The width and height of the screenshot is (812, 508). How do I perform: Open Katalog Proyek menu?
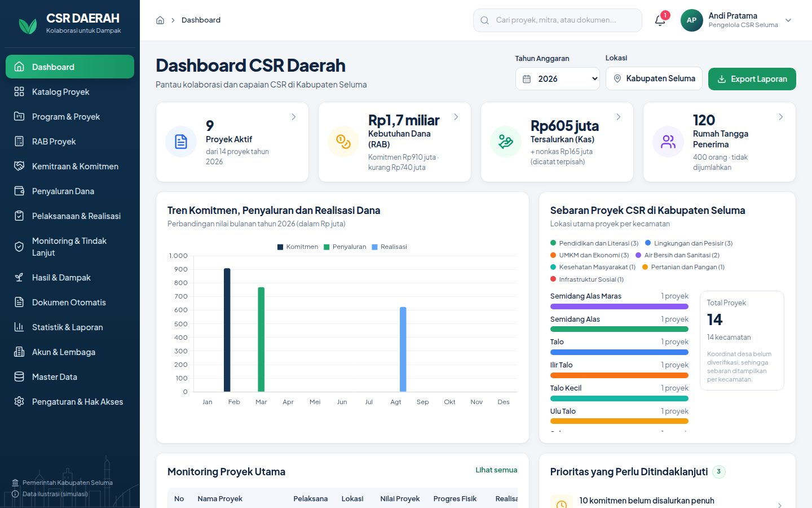tap(70, 91)
